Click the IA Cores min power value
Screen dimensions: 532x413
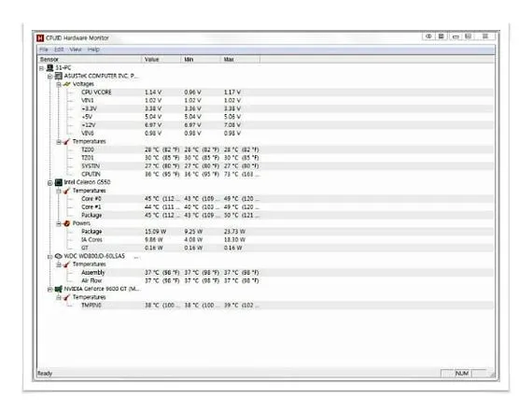tap(193, 240)
